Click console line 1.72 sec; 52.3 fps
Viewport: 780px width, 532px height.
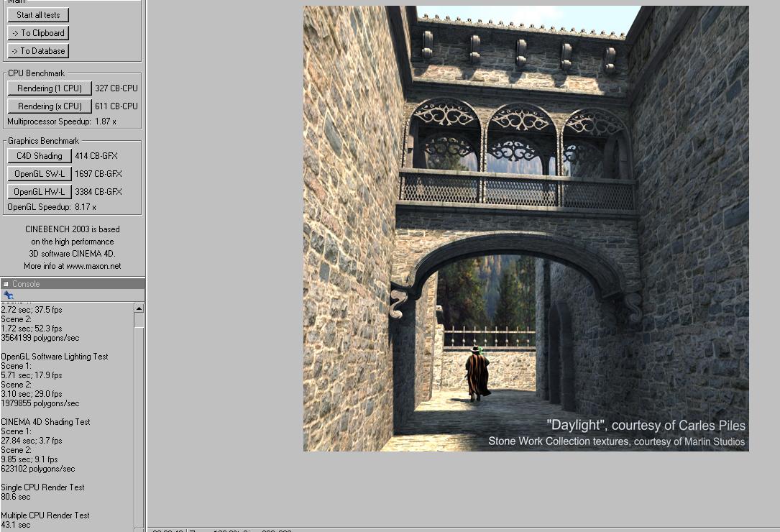tap(32, 329)
